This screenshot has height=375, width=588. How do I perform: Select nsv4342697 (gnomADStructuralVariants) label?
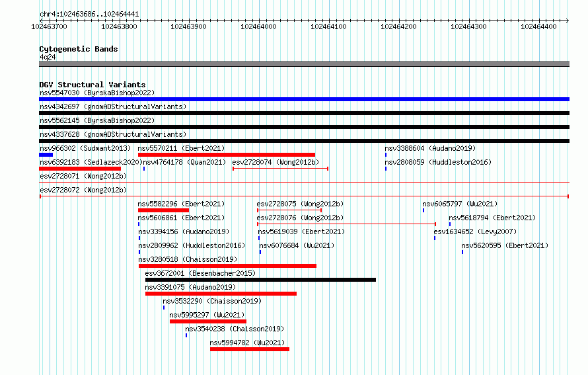113,106
